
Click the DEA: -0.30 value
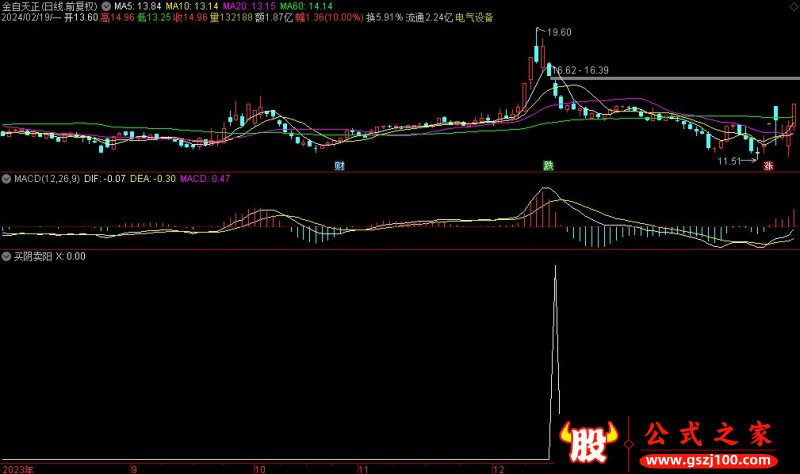pos(153,179)
